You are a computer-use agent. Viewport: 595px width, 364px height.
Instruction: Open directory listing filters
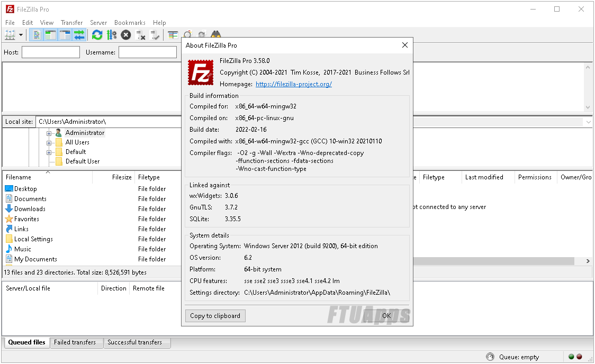(173, 35)
